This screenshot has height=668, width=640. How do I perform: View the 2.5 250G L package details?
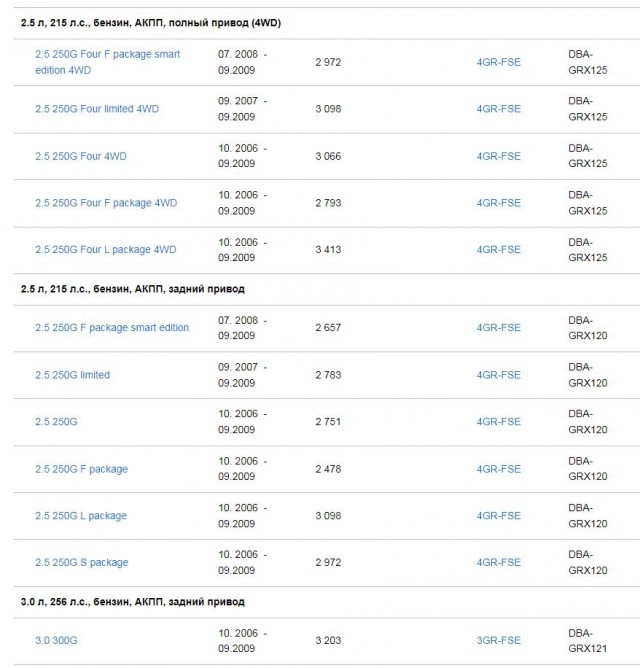pyautogui.click(x=81, y=516)
